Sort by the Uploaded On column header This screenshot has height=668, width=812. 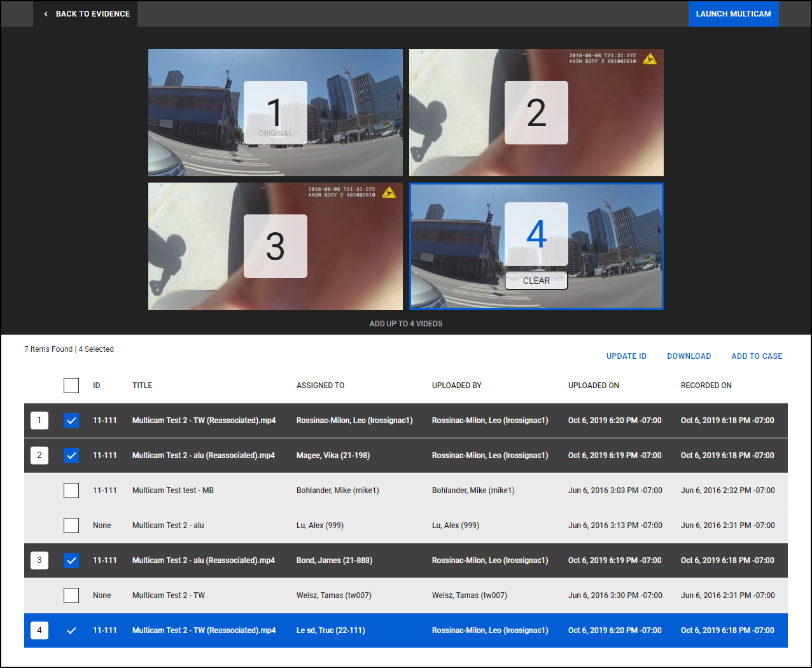click(x=593, y=386)
